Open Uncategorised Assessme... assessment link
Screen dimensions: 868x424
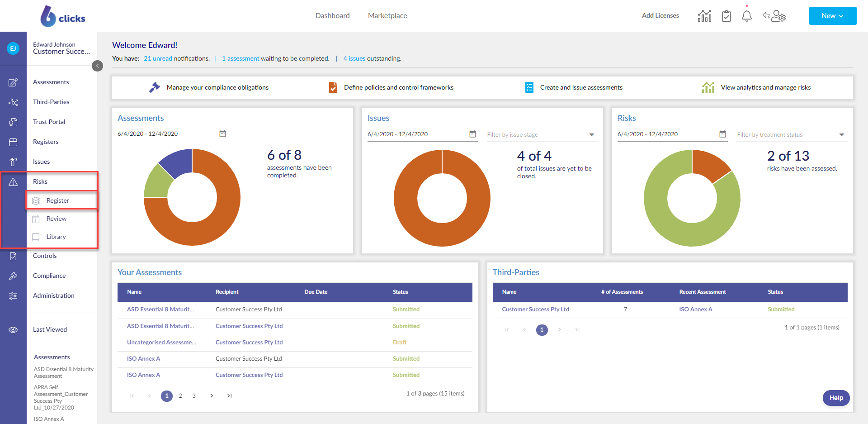(161, 343)
